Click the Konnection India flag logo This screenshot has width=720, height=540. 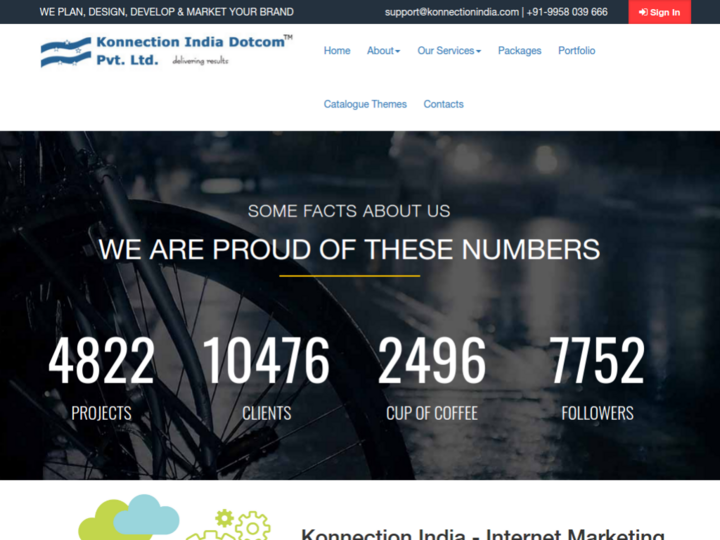[x=65, y=52]
